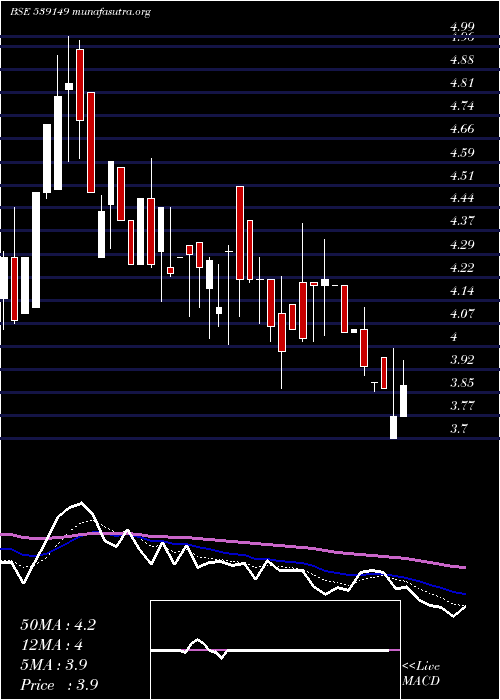Select the 4.07 price axis label
The height and width of the screenshot is (700, 500).
coord(462,314)
